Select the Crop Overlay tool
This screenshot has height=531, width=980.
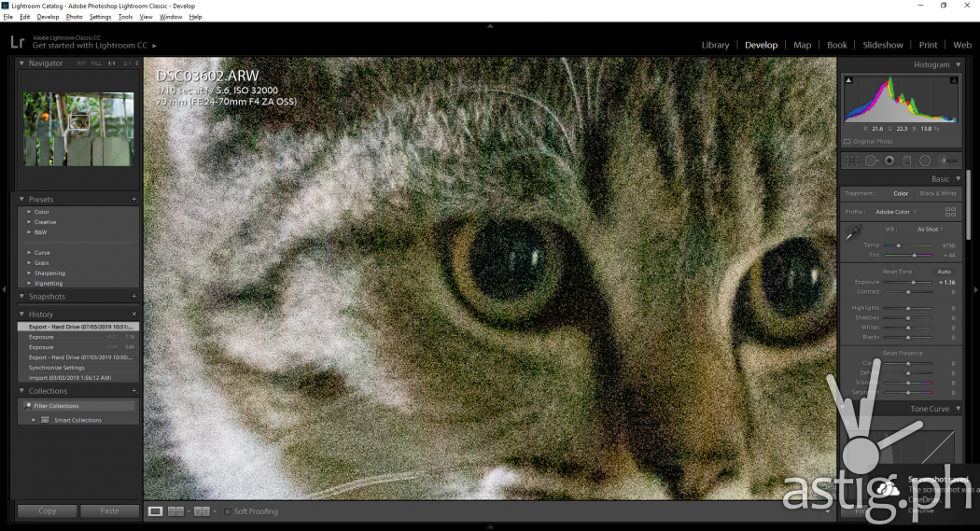pyautogui.click(x=852, y=161)
